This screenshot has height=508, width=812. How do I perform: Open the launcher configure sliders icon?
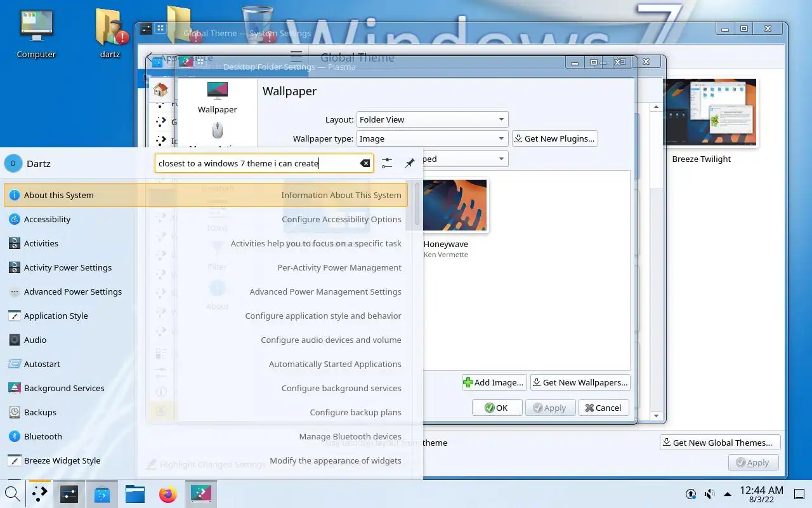coord(386,163)
